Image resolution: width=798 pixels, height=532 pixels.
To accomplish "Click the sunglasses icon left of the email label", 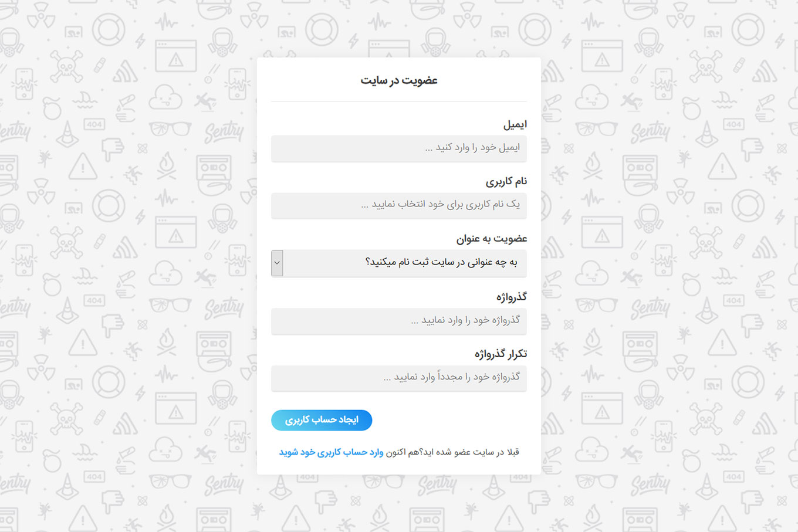I will coord(170,128).
